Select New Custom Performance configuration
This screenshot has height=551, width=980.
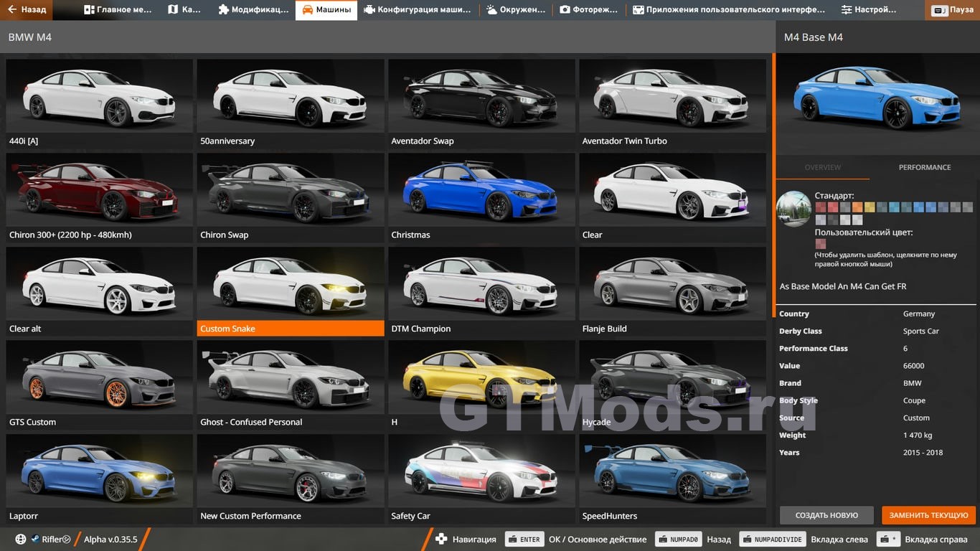click(x=291, y=479)
